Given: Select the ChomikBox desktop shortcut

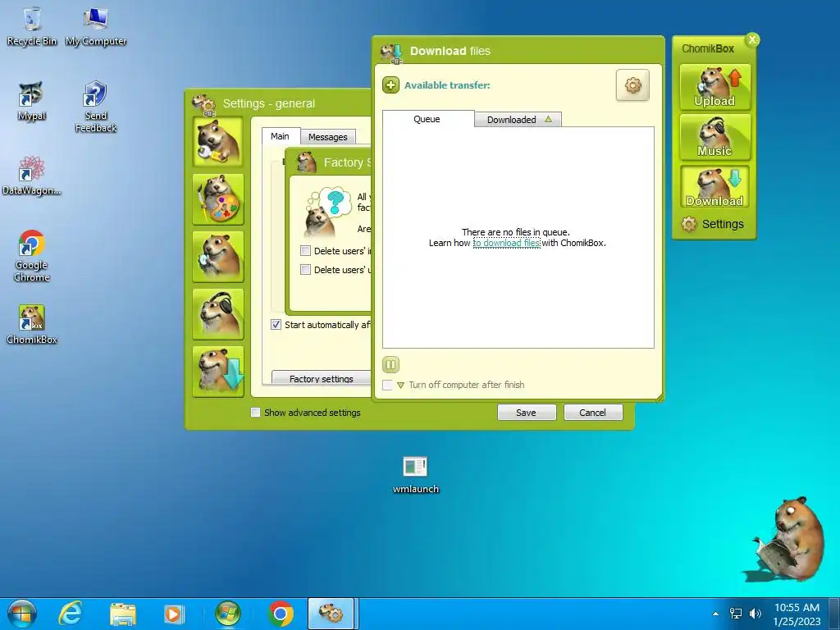Looking at the screenshot, I should pos(32,325).
